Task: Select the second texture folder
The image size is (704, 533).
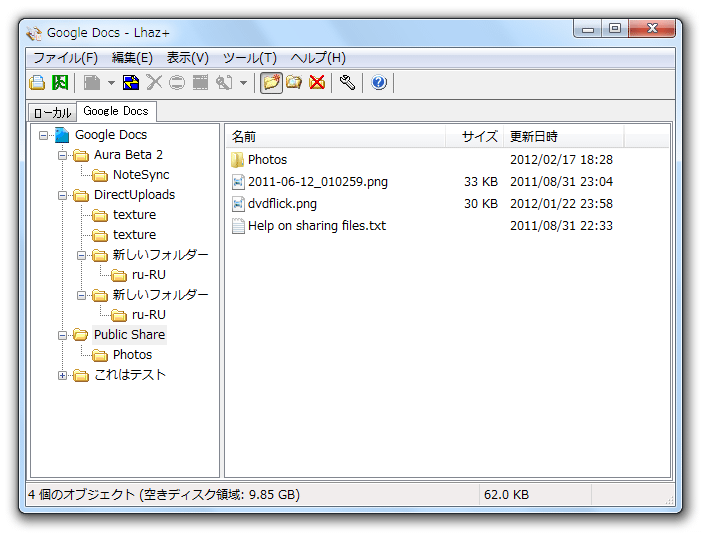Action: [x=134, y=235]
